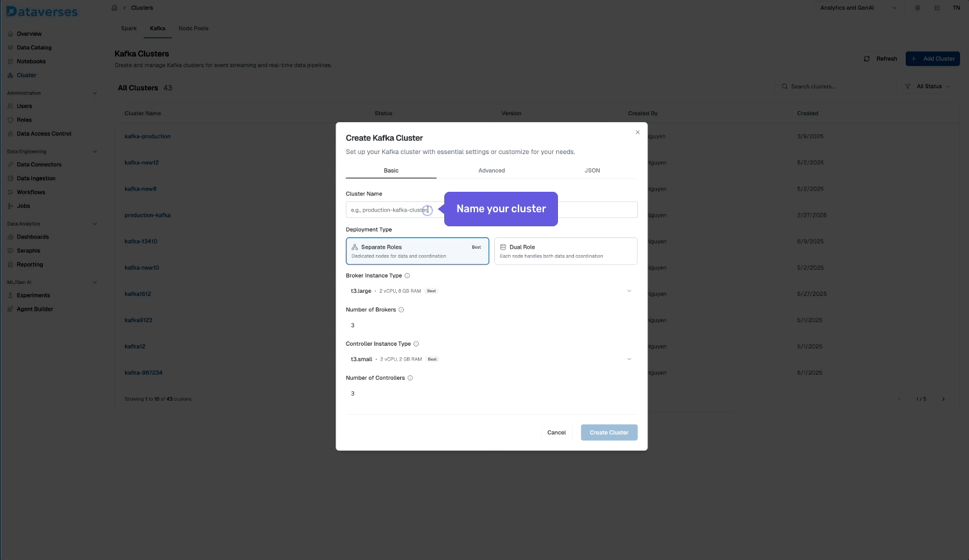
Task: Select Separate Roles deployment type
Action: tap(417, 251)
